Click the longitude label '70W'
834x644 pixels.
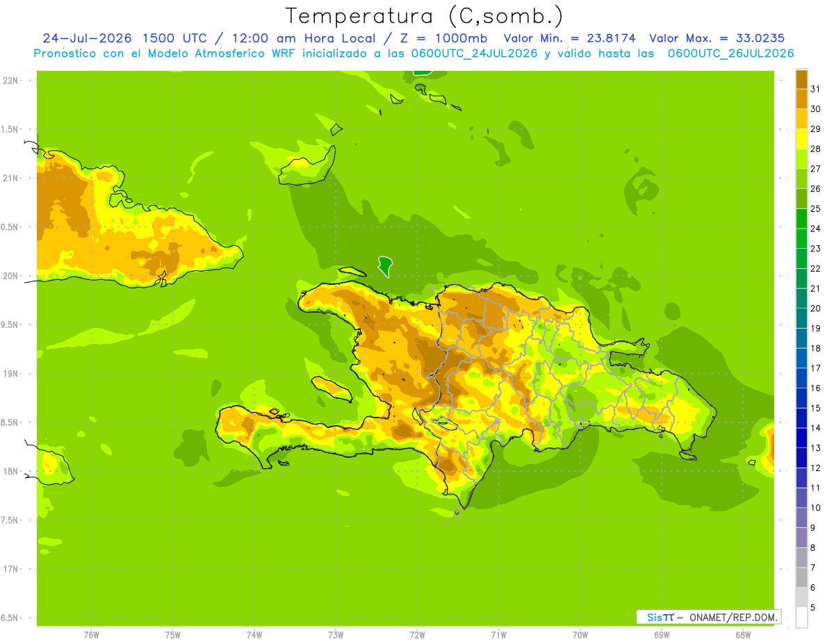(580, 635)
